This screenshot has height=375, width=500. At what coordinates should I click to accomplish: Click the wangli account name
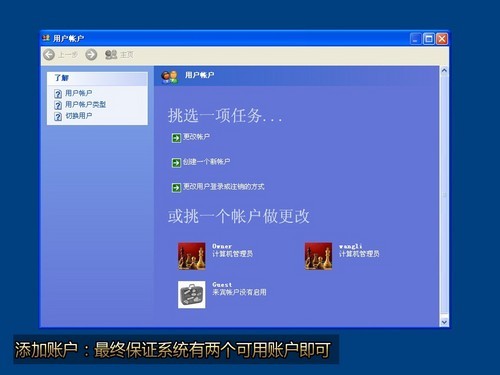tap(351, 246)
